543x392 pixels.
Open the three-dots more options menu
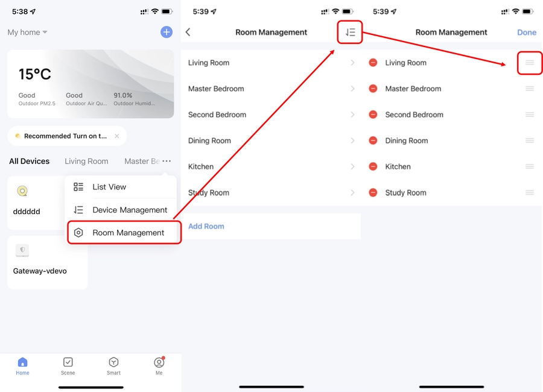point(167,161)
